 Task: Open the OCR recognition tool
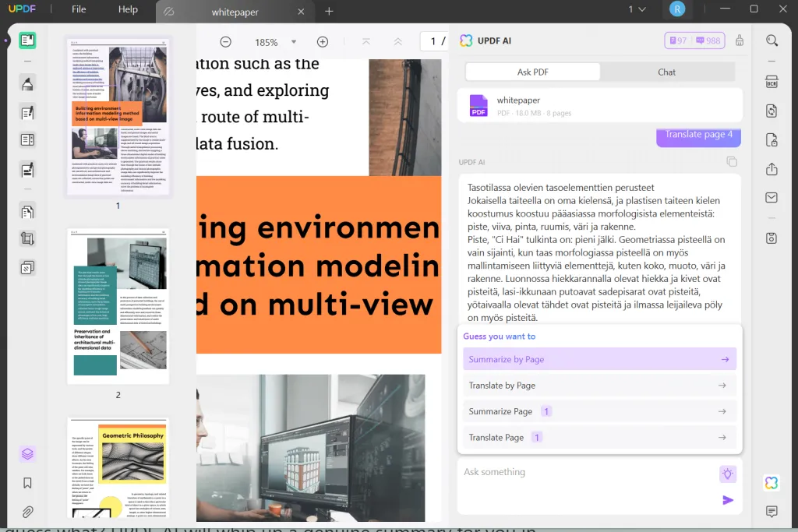coord(772,82)
